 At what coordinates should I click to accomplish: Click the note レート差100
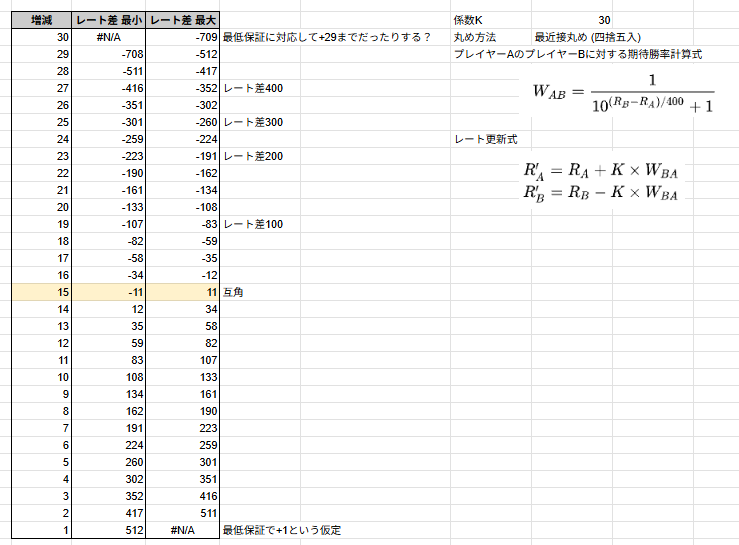coord(253,224)
